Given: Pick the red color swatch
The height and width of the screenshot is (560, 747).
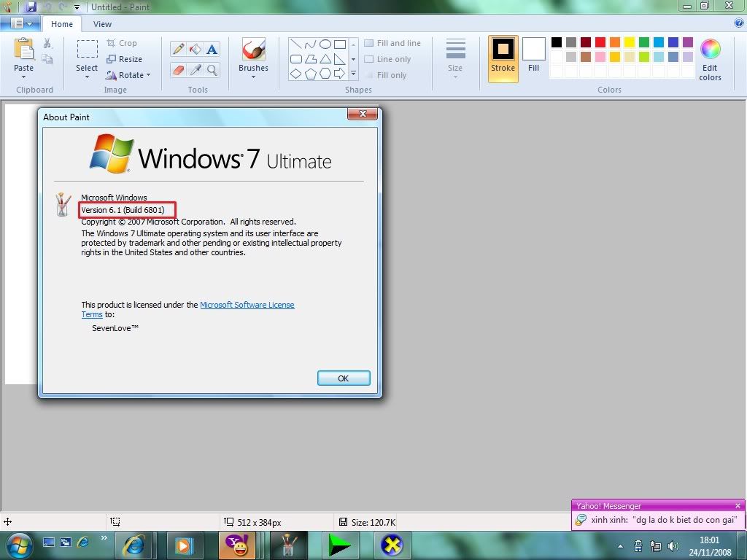Looking at the screenshot, I should pyautogui.click(x=600, y=42).
